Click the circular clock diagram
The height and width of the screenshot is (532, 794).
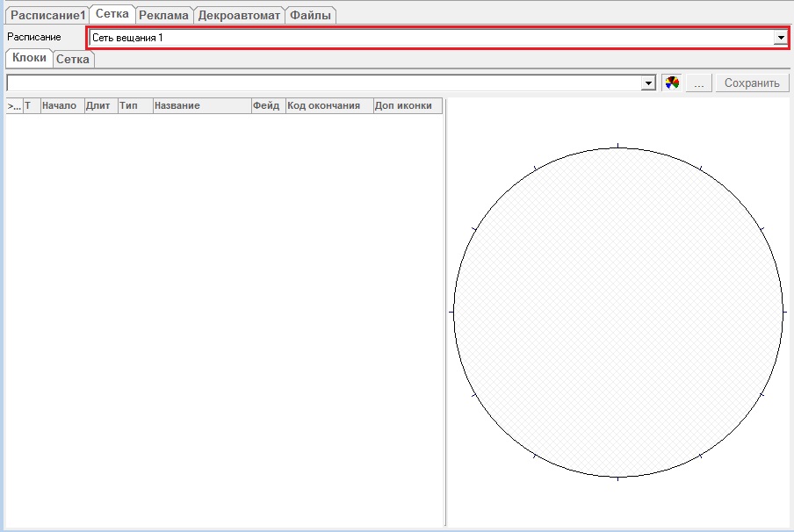(617, 313)
